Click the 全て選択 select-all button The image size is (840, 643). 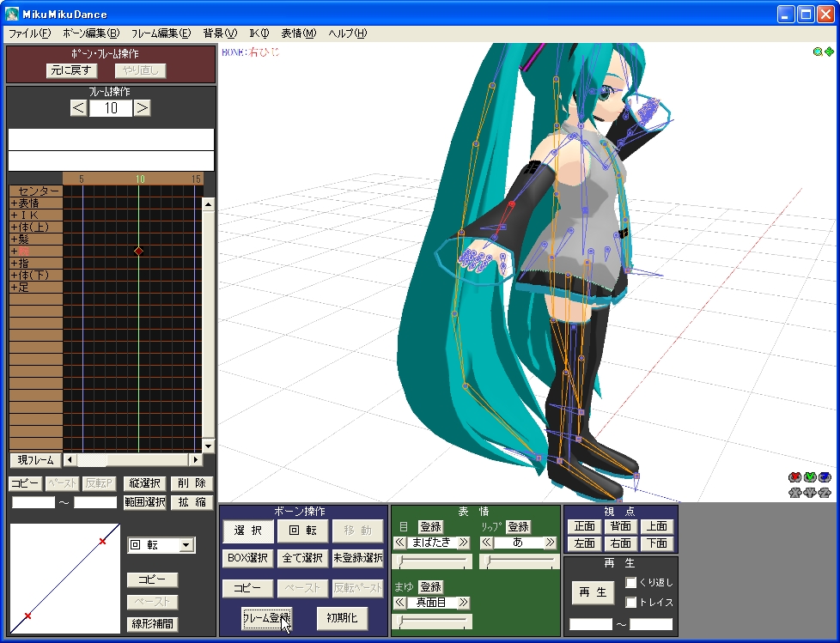302,558
